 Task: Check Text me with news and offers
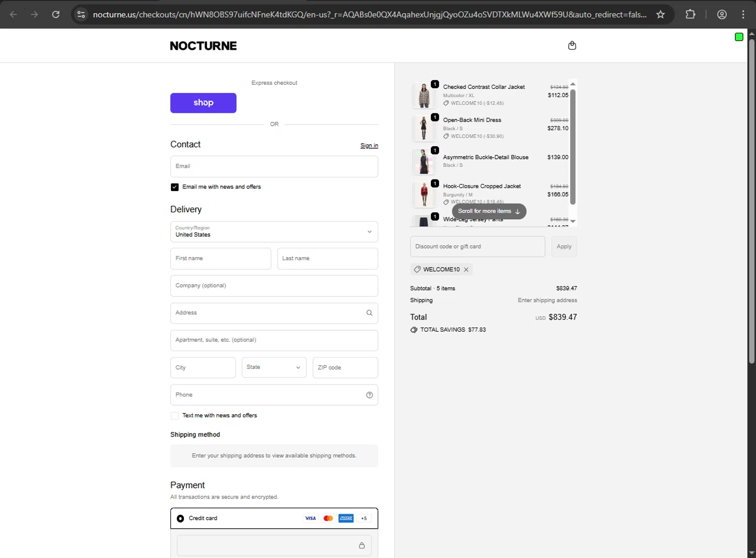click(174, 416)
